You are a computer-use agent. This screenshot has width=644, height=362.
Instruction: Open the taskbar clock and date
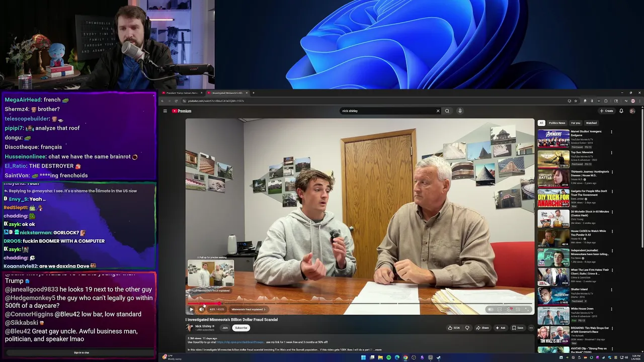tap(636, 357)
